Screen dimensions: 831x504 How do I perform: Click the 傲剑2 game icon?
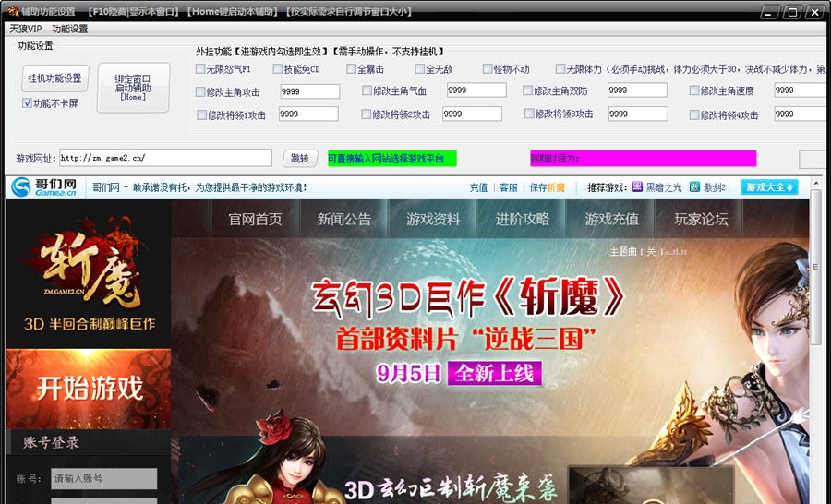[694, 187]
